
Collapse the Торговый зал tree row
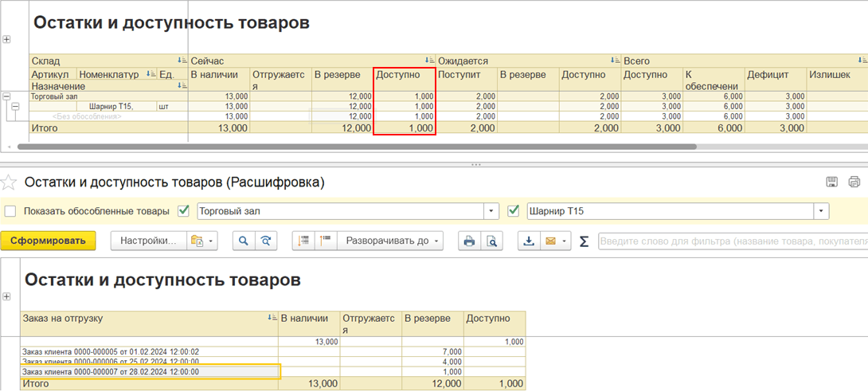pos(7,96)
